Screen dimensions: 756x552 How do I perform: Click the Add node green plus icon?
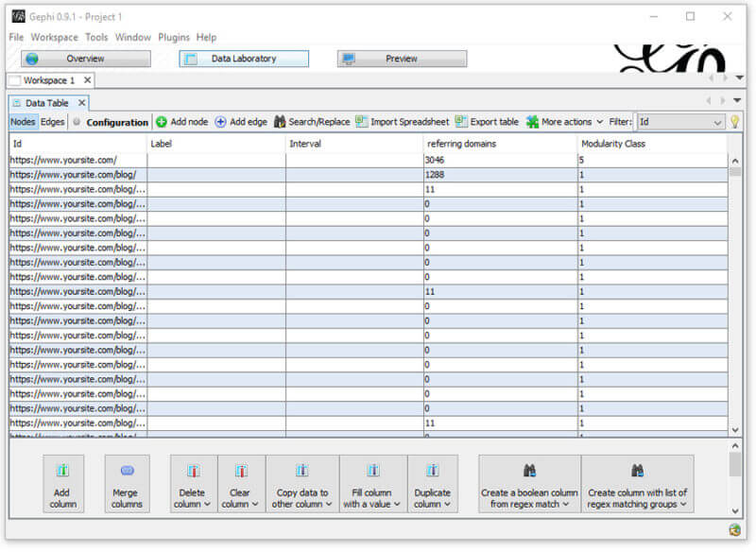[x=162, y=122]
